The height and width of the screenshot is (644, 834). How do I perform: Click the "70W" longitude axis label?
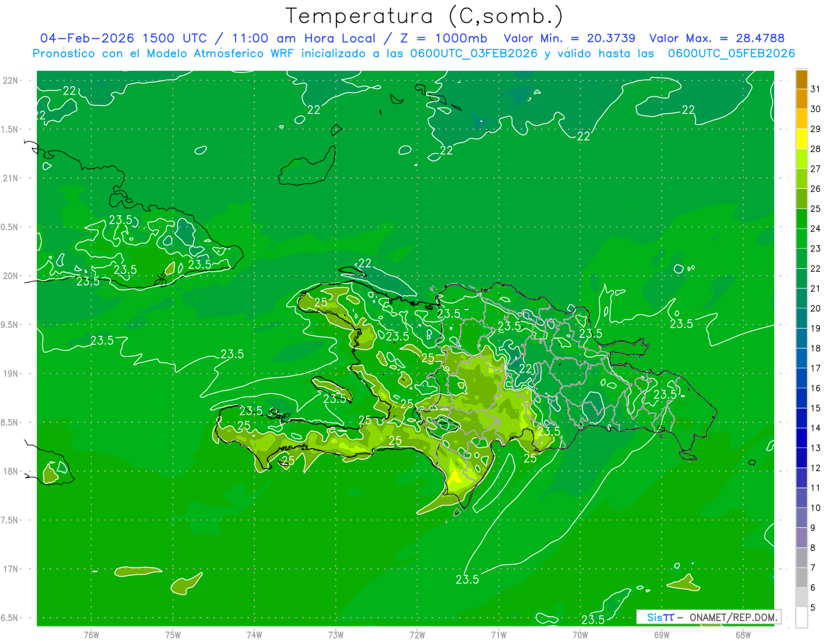(x=580, y=635)
